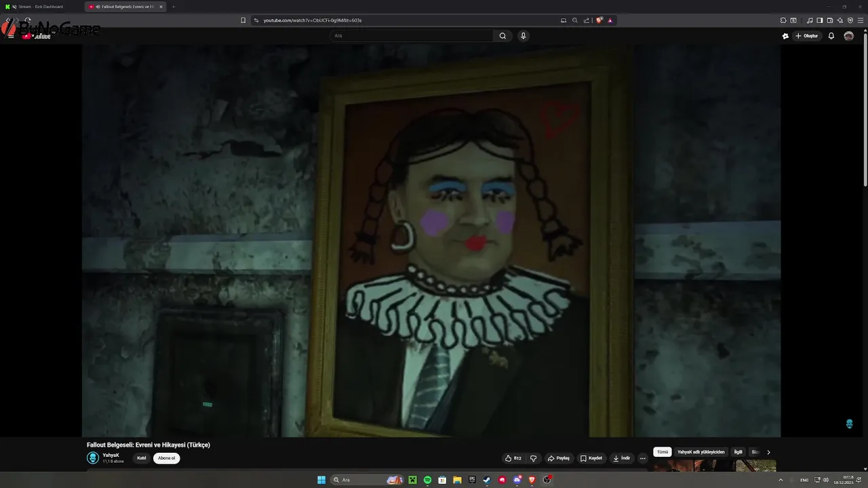Click the YouTube URL in the address bar
Screen dimensions: 868x488
click(313, 20)
